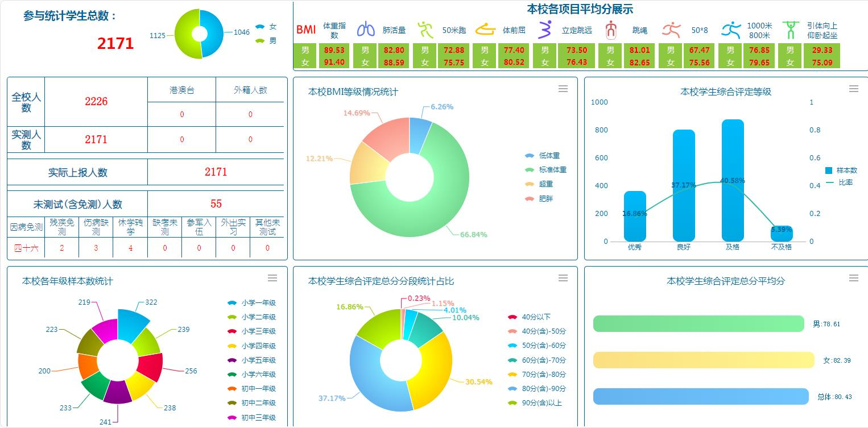
Task: Click the 立定跳远 standing jump icon
Action: coord(545,30)
